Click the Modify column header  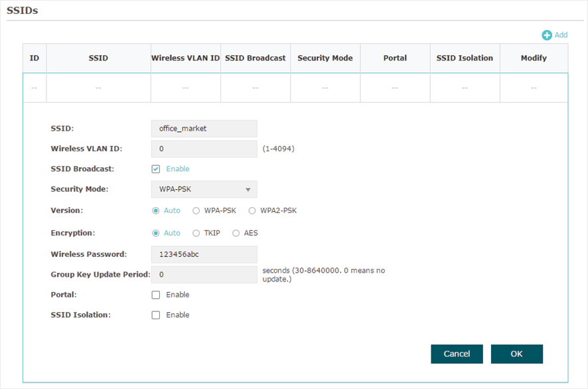click(534, 58)
